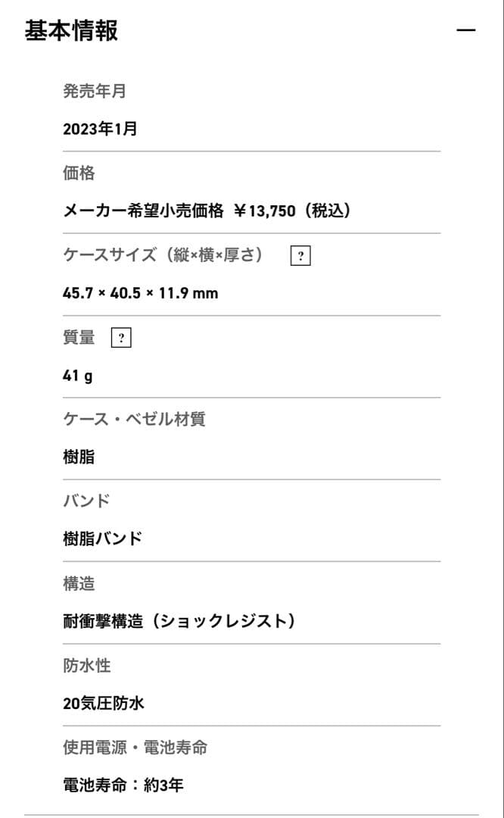Click the バンド label
Image resolution: width=504 pixels, height=818 pixels.
click(x=86, y=501)
